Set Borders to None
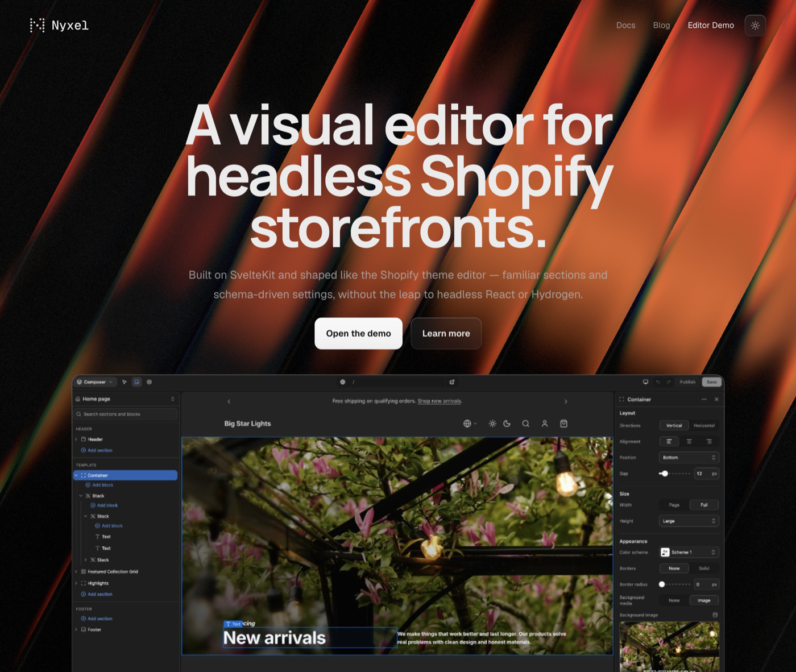796x672 pixels. pos(674,569)
